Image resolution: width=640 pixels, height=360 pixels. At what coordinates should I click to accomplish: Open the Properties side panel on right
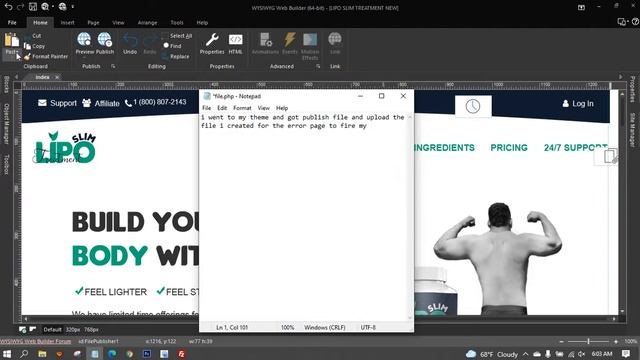[x=632, y=89]
